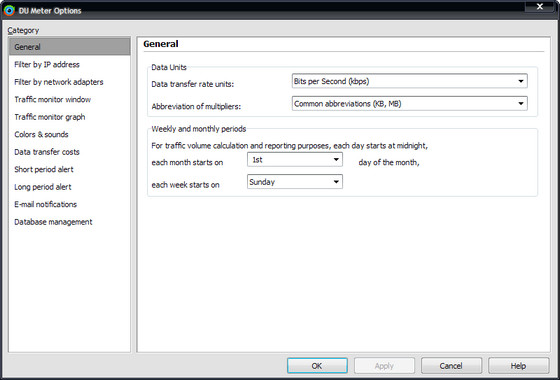Open the week start day dropdown

coord(295,182)
